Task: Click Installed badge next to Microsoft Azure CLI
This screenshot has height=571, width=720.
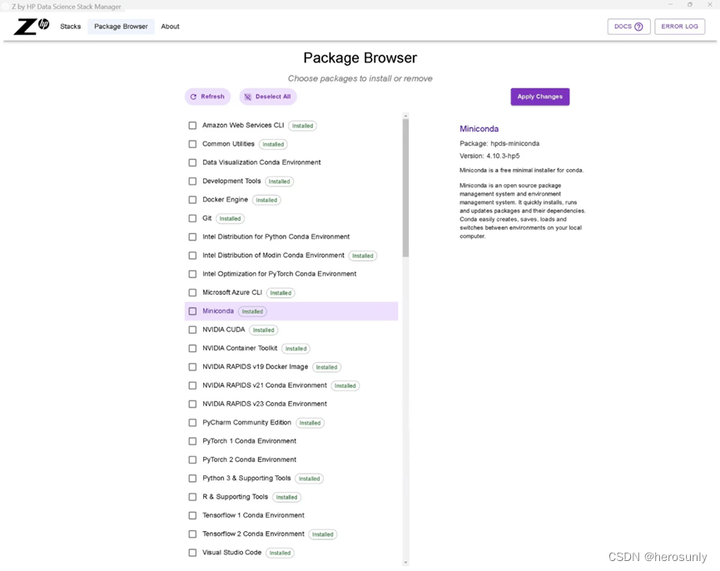Action: pyautogui.click(x=280, y=293)
